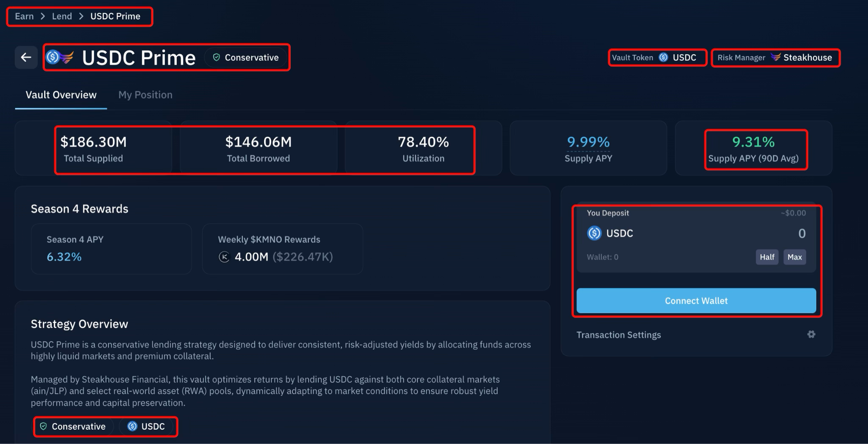868x444 pixels.
Task: Click the USDC tag under Strategy Overview
Action: pos(147,427)
